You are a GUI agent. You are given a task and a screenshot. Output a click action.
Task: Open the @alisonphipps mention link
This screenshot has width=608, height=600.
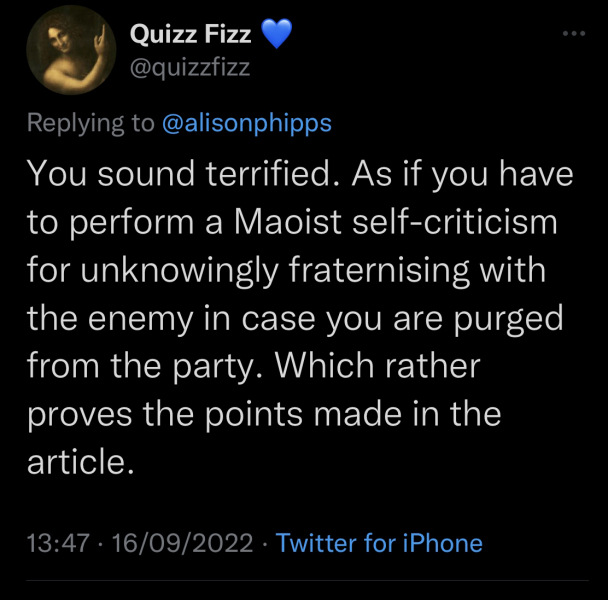[246, 123]
